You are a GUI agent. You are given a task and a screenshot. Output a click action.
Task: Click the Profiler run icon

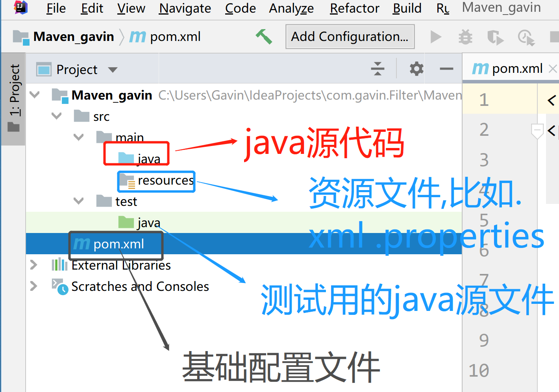526,37
